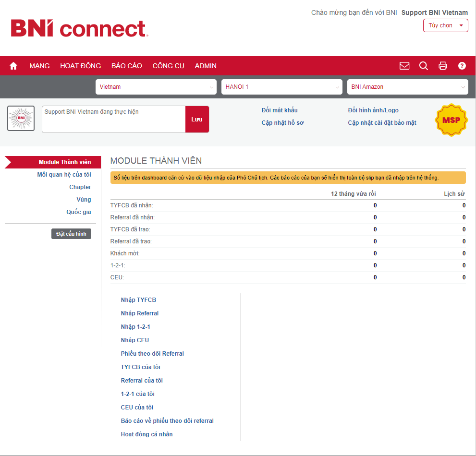The image size is (476, 456).
Task: Click the TYFCB đã nhận row label
Action: point(132,205)
